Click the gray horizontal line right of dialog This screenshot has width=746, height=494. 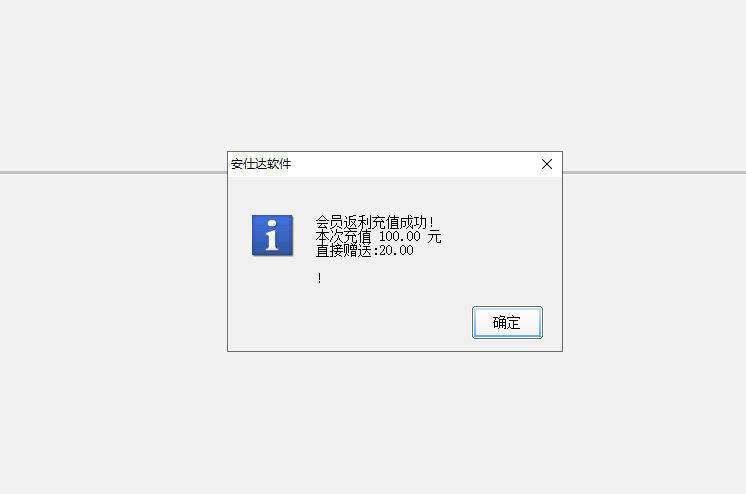click(654, 172)
